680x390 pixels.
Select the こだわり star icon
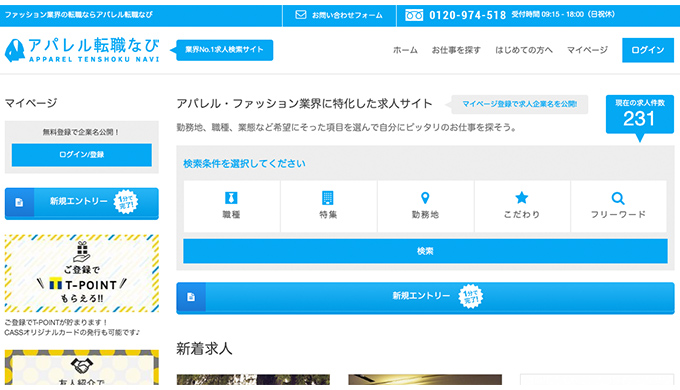pos(522,198)
